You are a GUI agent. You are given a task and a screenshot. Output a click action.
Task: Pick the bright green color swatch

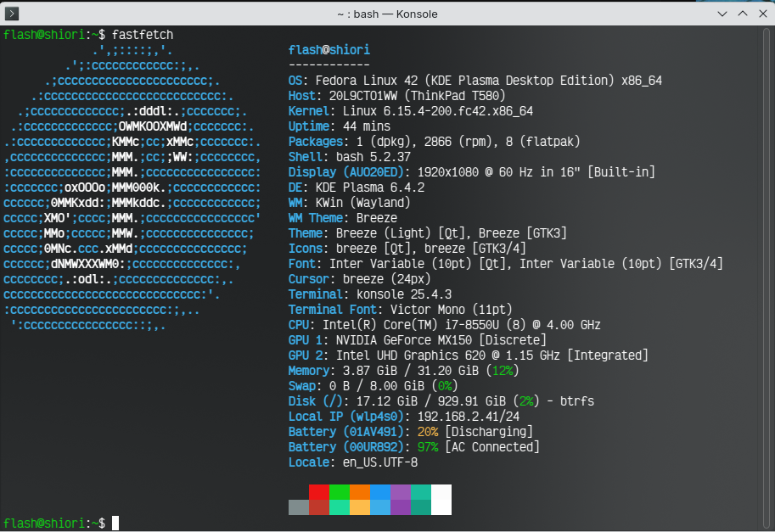339,492
